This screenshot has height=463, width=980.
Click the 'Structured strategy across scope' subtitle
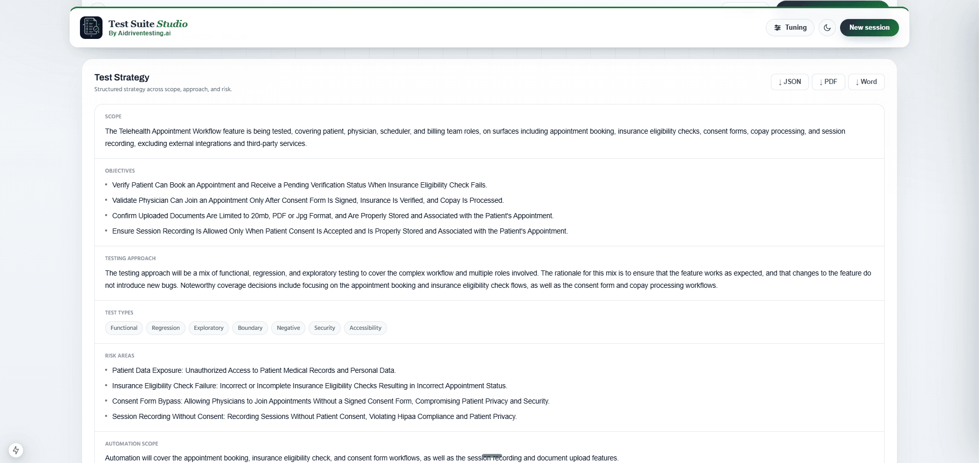[163, 90]
